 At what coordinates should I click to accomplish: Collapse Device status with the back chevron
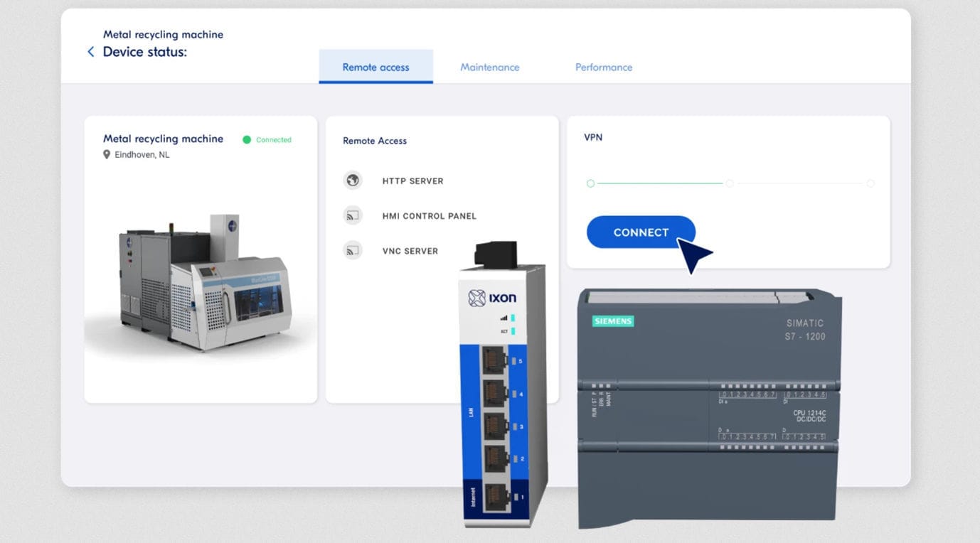pyautogui.click(x=90, y=51)
